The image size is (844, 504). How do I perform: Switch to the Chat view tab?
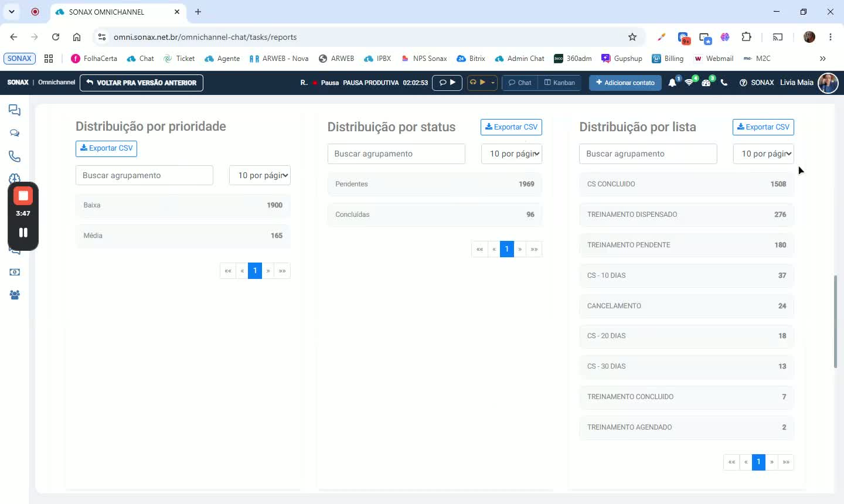[520, 83]
